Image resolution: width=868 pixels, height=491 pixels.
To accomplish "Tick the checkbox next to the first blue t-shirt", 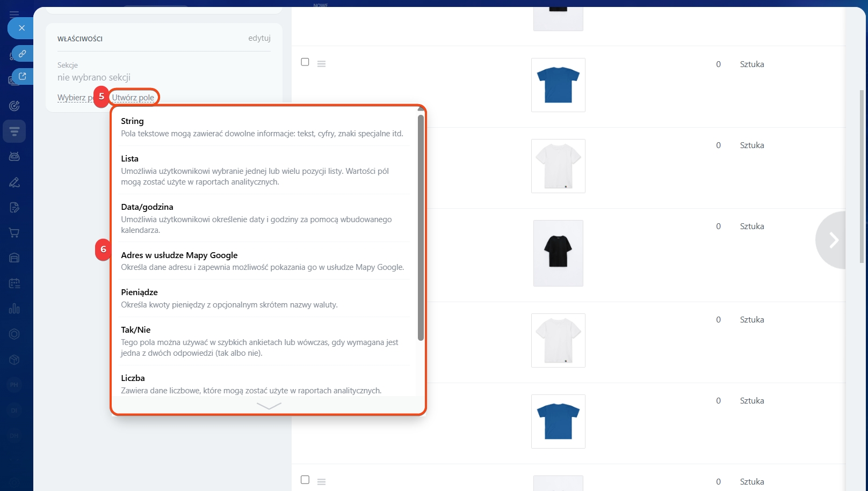I will coord(305,62).
